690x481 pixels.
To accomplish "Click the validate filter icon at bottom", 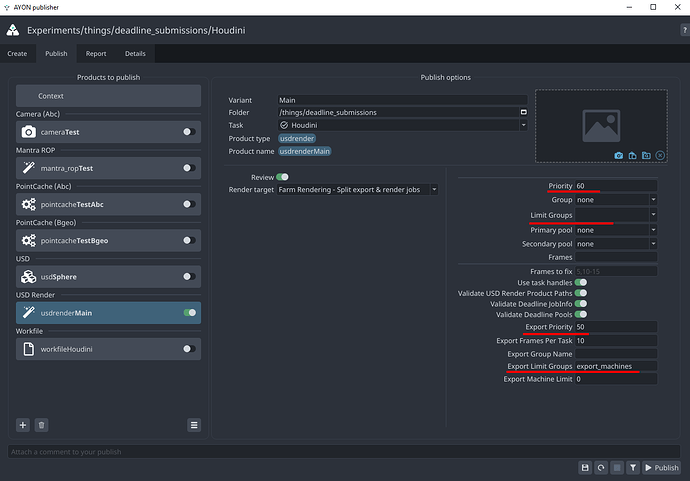I will 633,467.
